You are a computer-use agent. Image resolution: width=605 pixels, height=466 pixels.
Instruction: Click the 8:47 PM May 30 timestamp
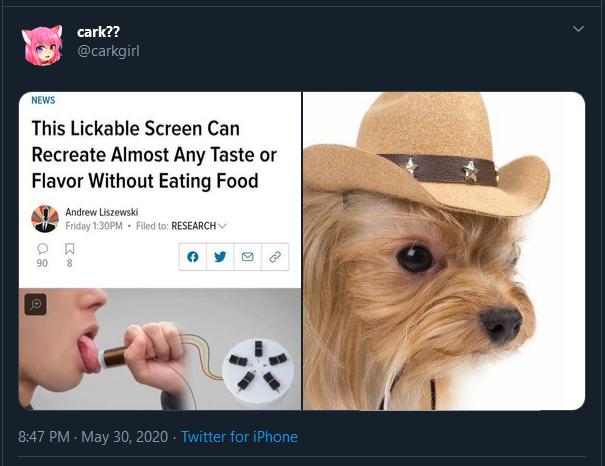(x=92, y=437)
